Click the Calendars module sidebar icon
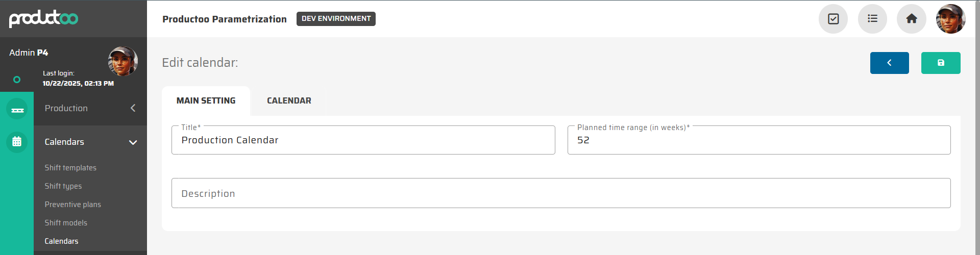980x255 pixels. coord(17,142)
